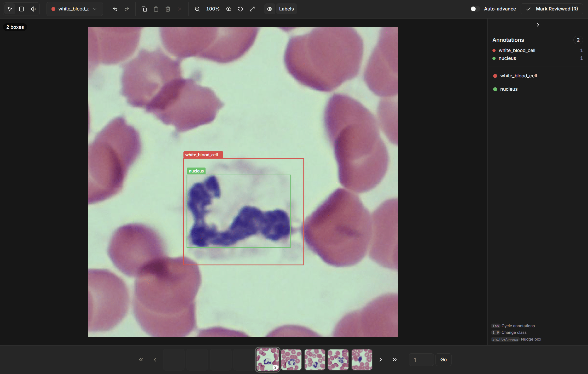Viewport: 588px width, 374px height.
Task: Open the white_blood_cell class dropdown
Action: coord(74,9)
